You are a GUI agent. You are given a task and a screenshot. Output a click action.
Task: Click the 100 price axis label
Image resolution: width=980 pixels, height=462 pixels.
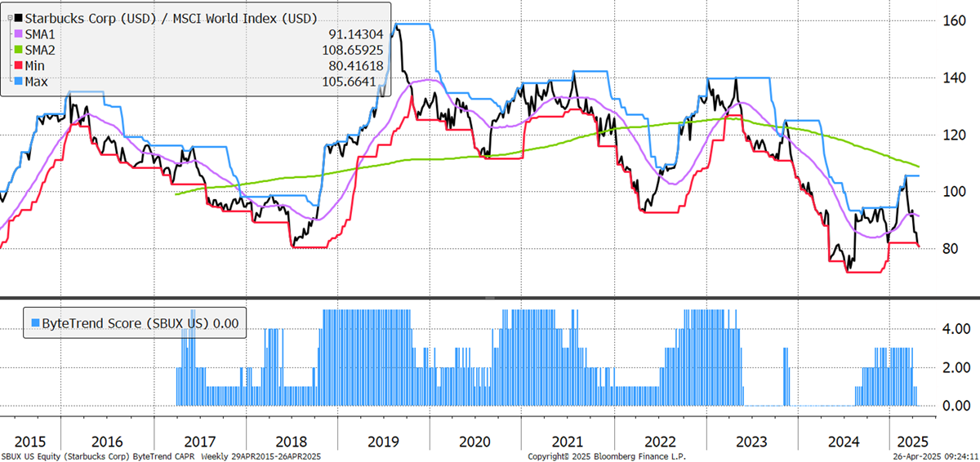(955, 192)
